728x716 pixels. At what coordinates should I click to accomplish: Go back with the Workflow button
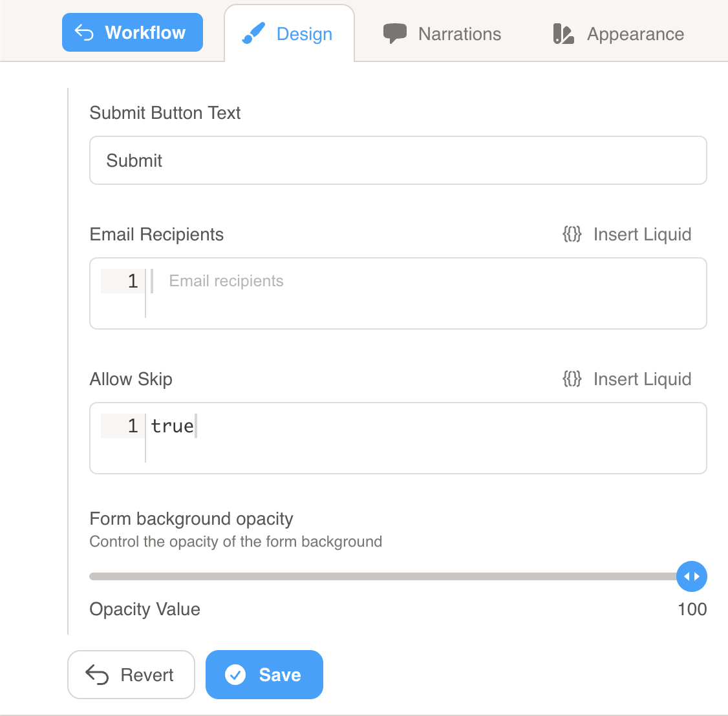(x=133, y=32)
